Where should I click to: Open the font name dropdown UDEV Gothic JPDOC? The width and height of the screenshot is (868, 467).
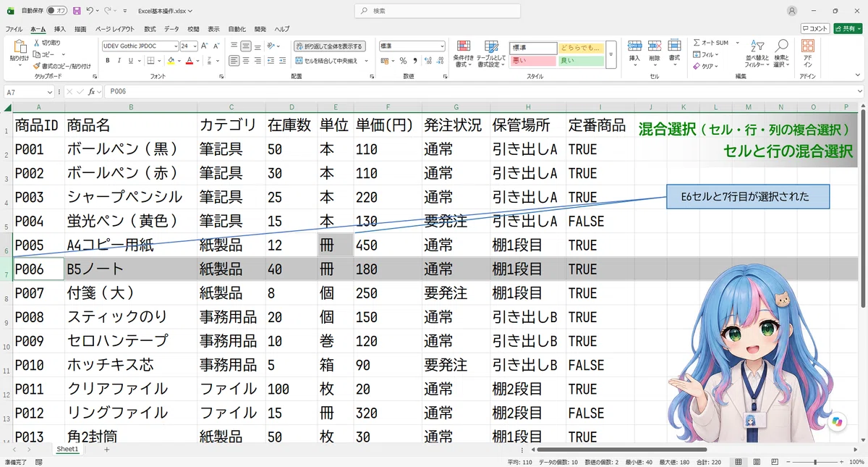(x=175, y=46)
